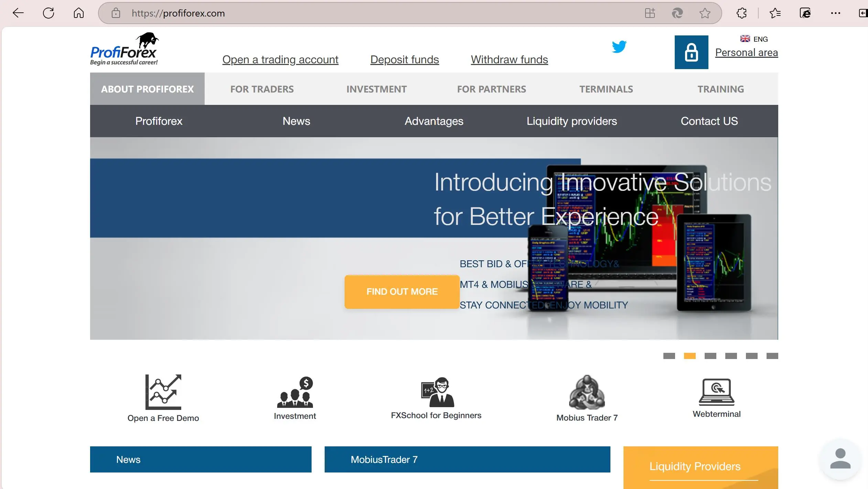Switch to the third slide indicator
This screenshot has width=868, height=489.
click(710, 356)
